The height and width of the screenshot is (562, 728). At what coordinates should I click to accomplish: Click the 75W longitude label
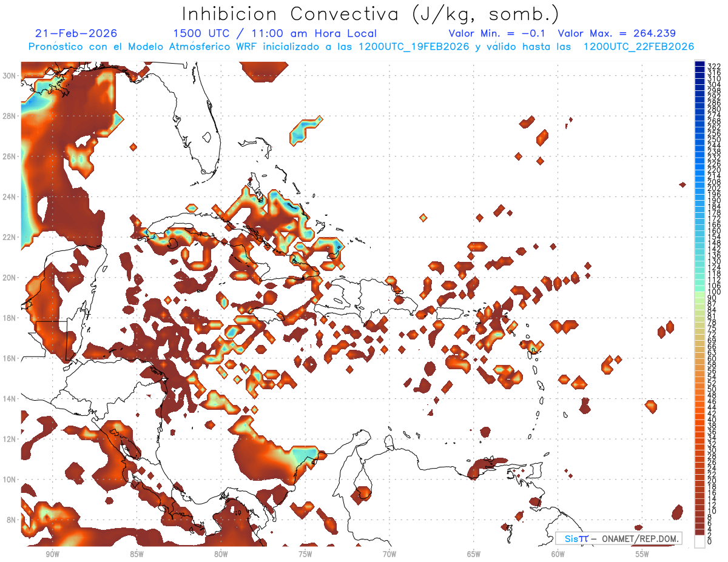305,555
